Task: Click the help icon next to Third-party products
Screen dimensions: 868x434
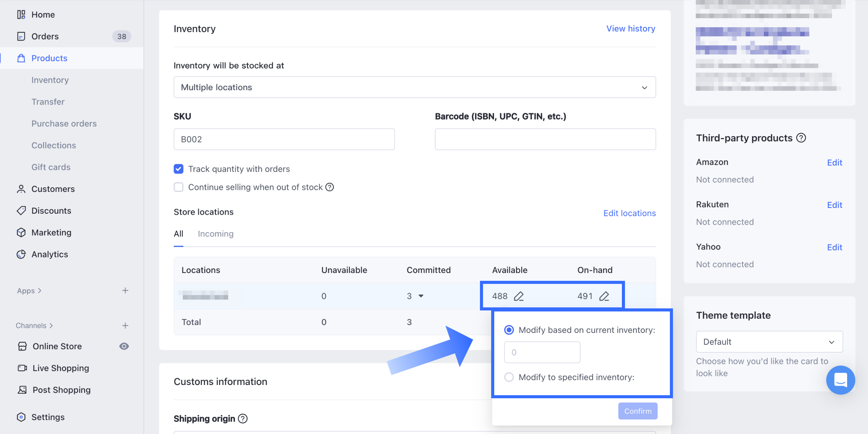Action: 801,138
